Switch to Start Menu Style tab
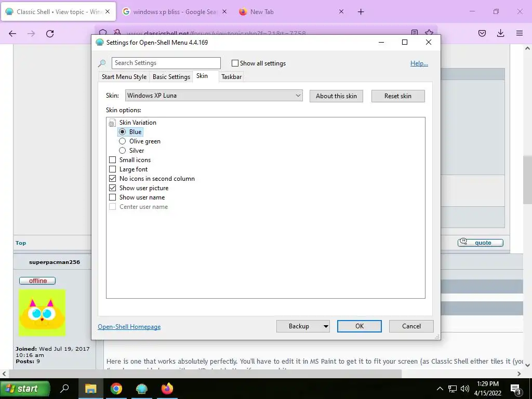Image resolution: width=532 pixels, height=399 pixels. pos(124,77)
